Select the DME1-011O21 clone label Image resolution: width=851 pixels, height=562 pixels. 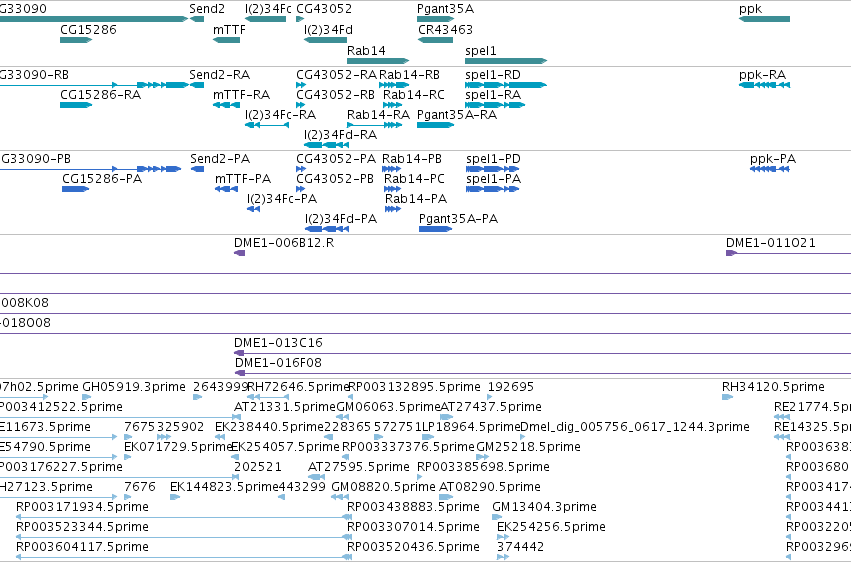coord(771,242)
